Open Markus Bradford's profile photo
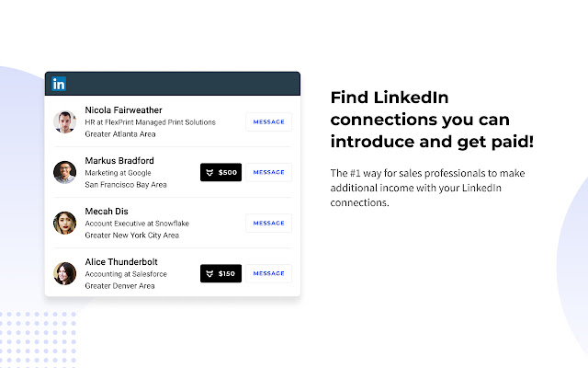Screen dimensions: 588x368 pyautogui.click(x=63, y=172)
